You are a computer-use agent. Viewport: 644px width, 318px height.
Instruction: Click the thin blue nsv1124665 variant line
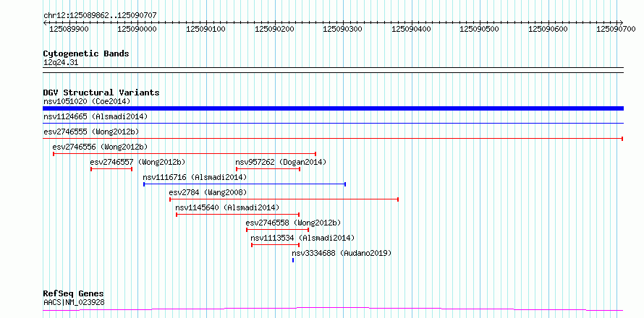pyautogui.click(x=333, y=123)
